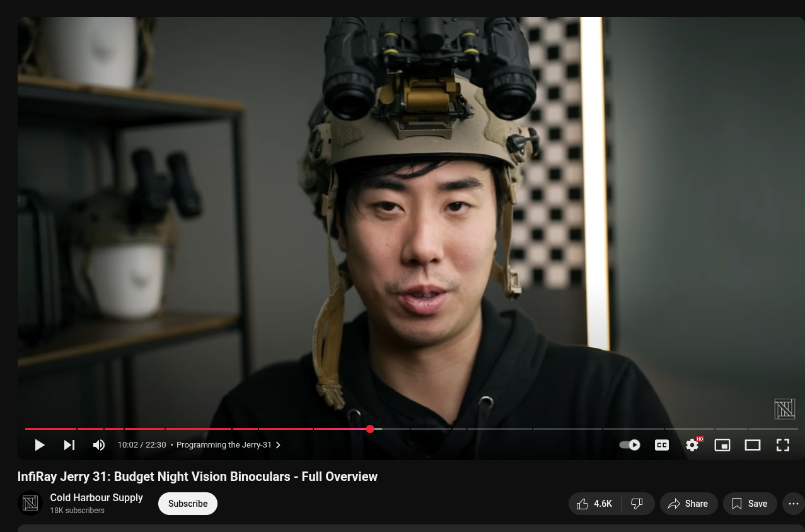
Task: Skip to the next video
Action: coord(69,445)
